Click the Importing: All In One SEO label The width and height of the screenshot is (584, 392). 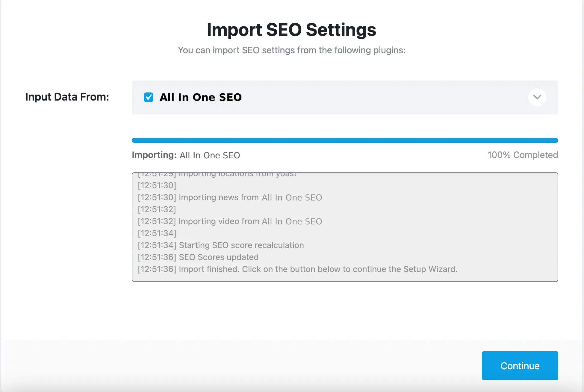click(186, 155)
